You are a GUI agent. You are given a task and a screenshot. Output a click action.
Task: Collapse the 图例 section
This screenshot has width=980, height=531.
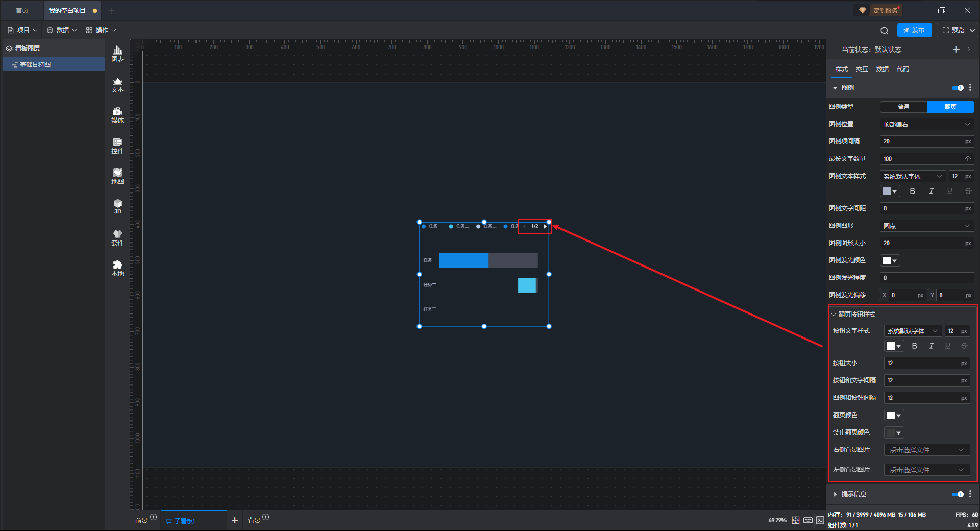835,88
